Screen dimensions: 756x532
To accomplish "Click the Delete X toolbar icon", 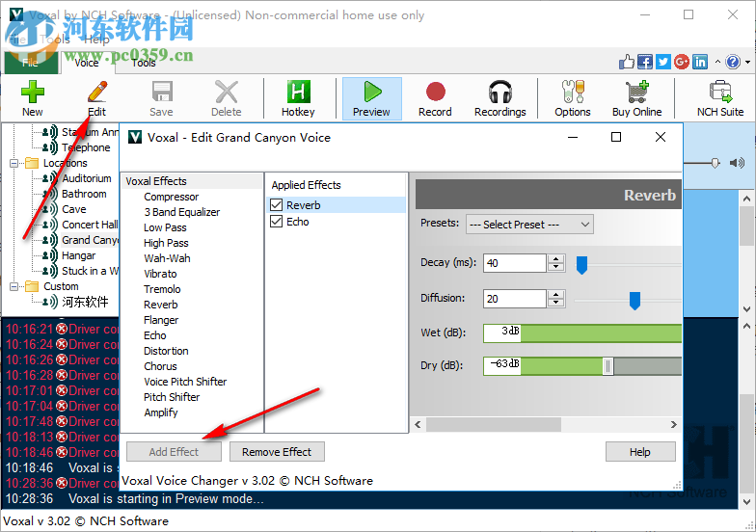I will point(226,92).
